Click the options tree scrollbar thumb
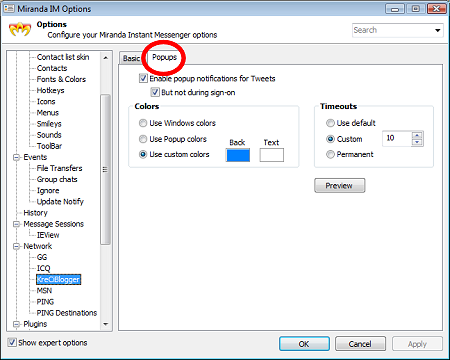Viewport: 450px width, 360px height. pos(105,169)
